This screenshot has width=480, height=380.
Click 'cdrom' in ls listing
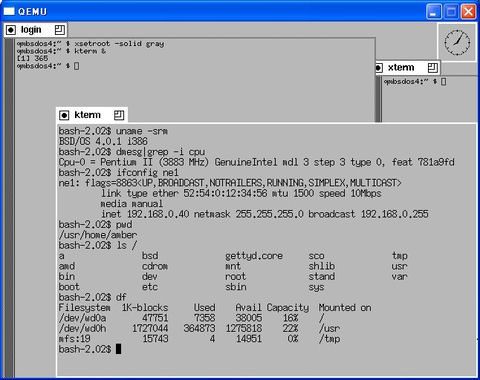155,266
